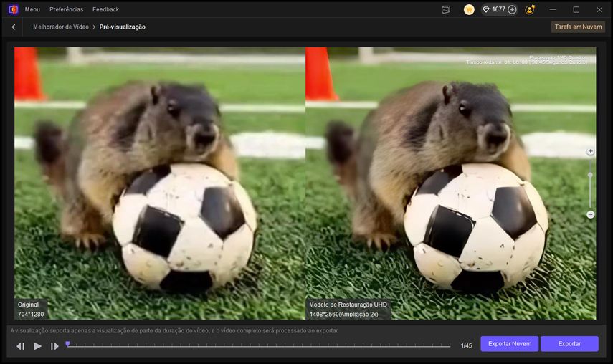Image resolution: width=613 pixels, height=364 pixels.
Task: Zoom in with the plus button
Action: pyautogui.click(x=590, y=151)
